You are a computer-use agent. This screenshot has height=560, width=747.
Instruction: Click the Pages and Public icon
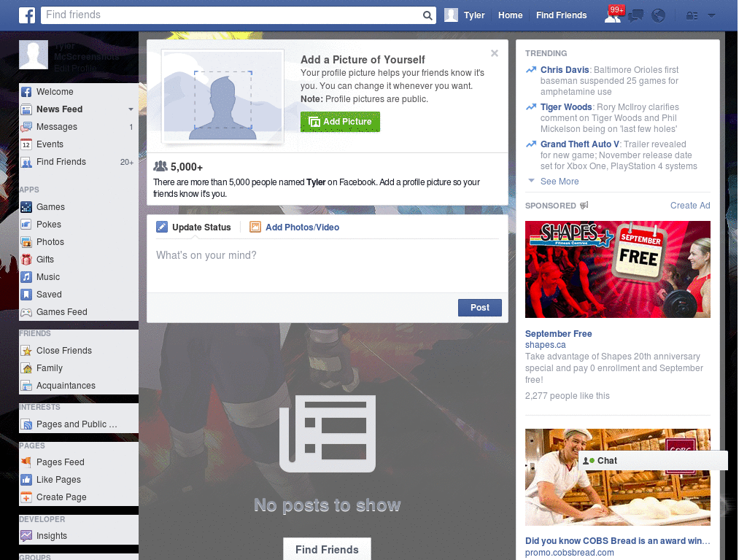(x=26, y=424)
